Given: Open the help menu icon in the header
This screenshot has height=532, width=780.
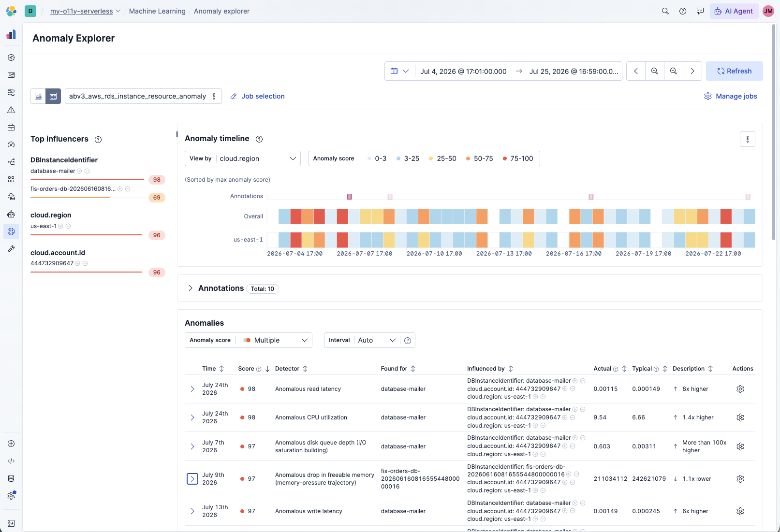Looking at the screenshot, I should pyautogui.click(x=683, y=11).
